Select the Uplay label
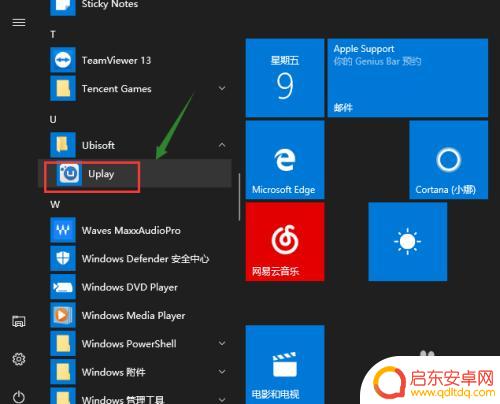This screenshot has height=404, width=500. tap(101, 174)
